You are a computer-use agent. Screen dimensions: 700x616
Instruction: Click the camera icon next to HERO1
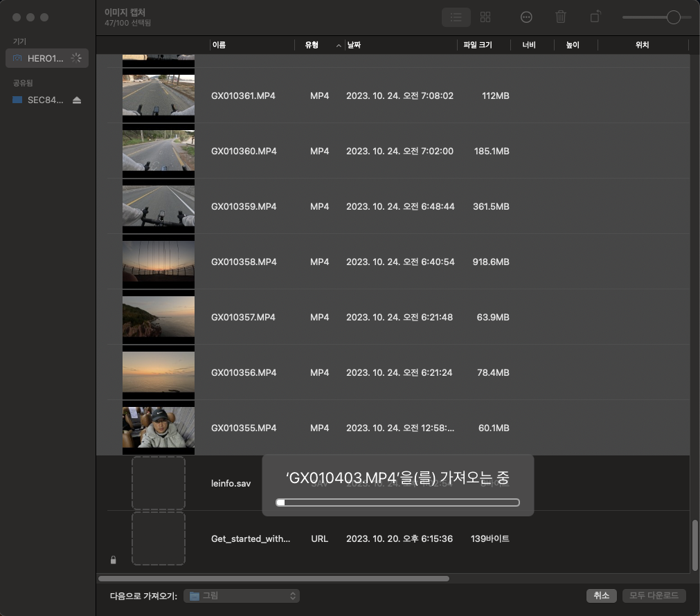click(17, 58)
